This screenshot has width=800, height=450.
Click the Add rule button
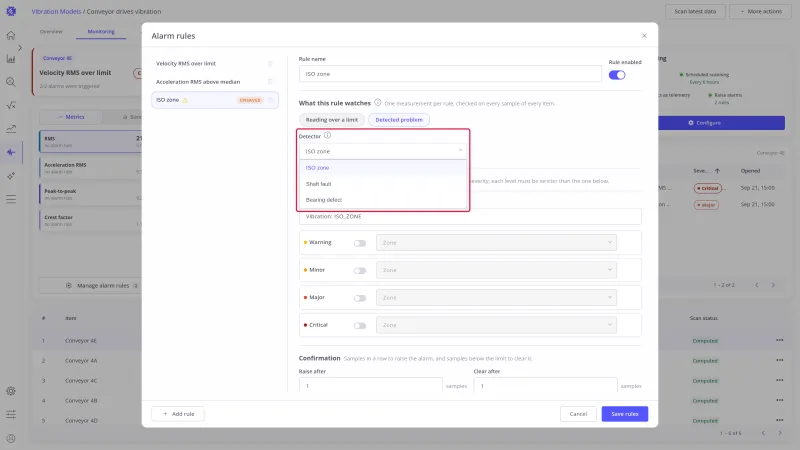(x=178, y=414)
